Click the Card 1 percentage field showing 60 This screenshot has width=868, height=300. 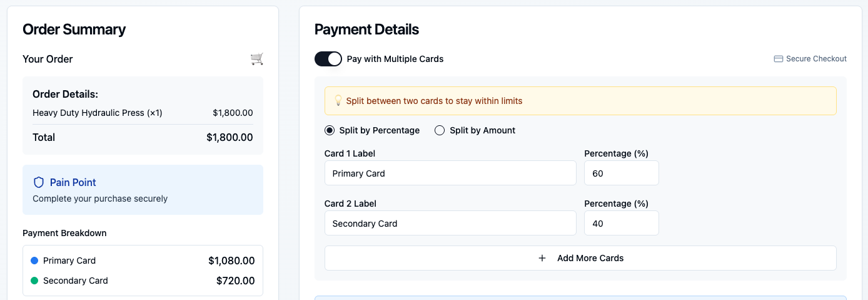622,173
